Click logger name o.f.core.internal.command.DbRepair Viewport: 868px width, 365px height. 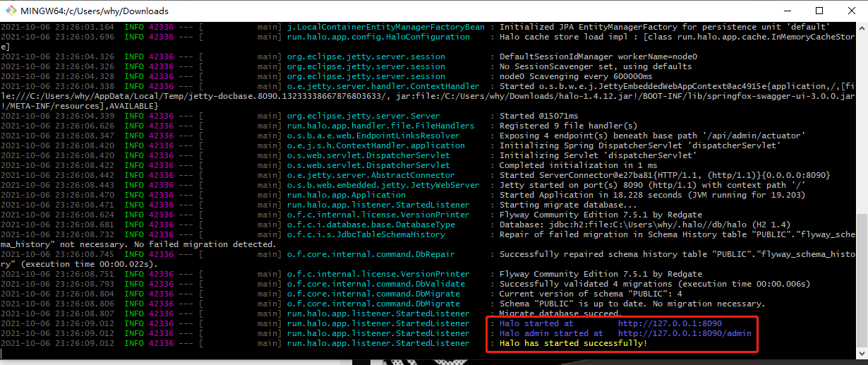(x=371, y=254)
